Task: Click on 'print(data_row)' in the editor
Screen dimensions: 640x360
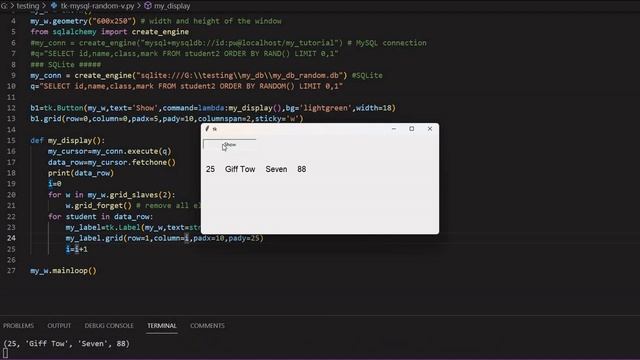Action: pyautogui.click(x=81, y=173)
